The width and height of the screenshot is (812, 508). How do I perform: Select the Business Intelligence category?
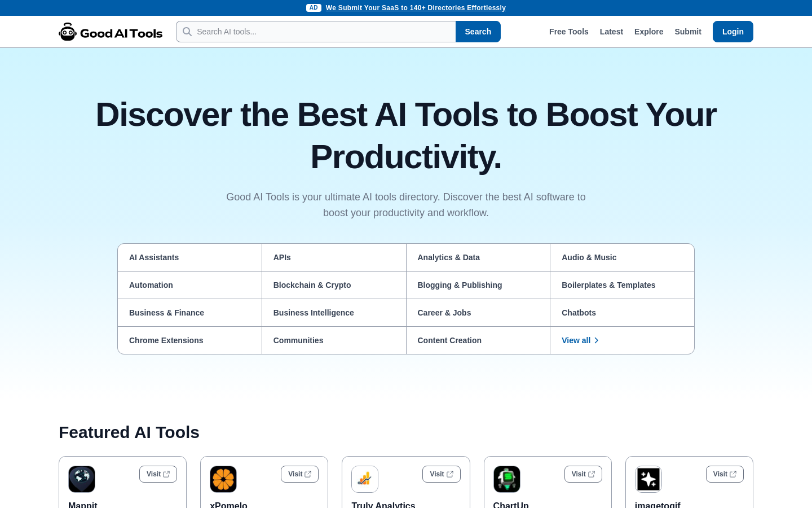[334, 313]
